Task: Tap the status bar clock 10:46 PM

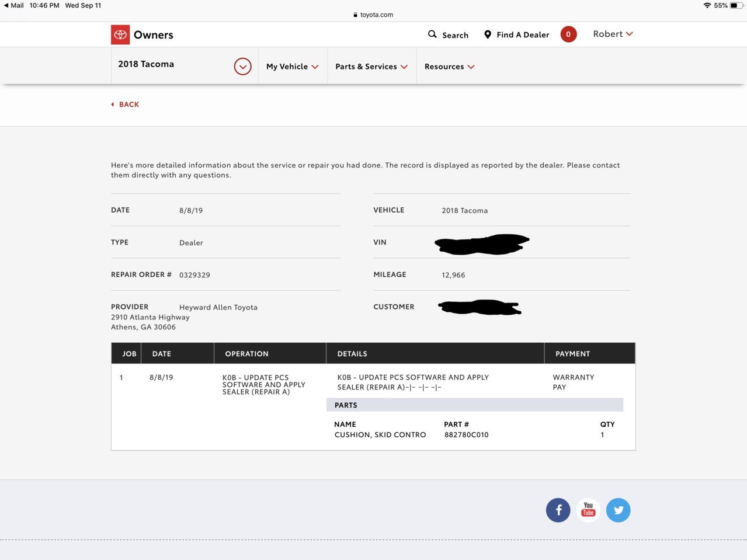Action: tap(44, 5)
